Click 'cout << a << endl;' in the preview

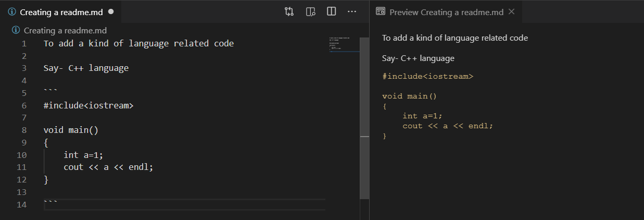tap(447, 126)
